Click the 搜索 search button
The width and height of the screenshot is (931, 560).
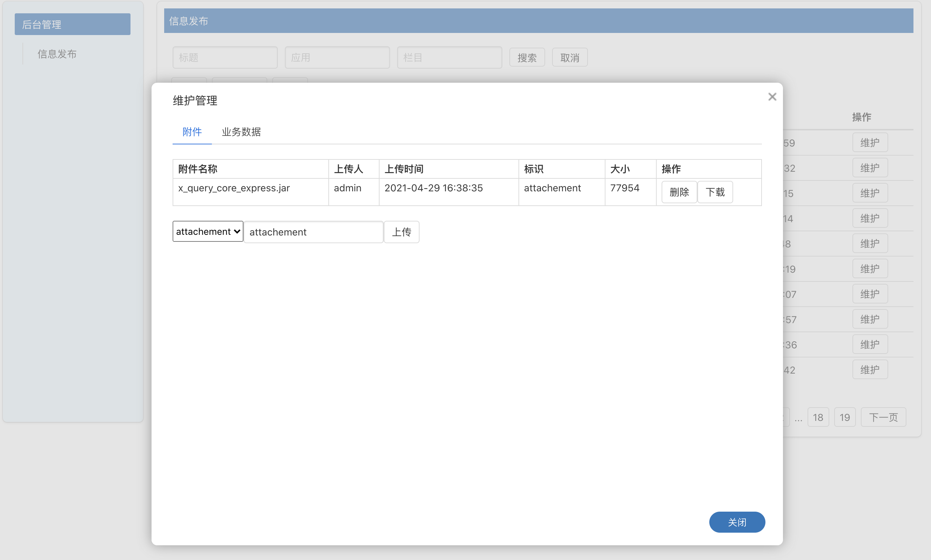pos(527,58)
